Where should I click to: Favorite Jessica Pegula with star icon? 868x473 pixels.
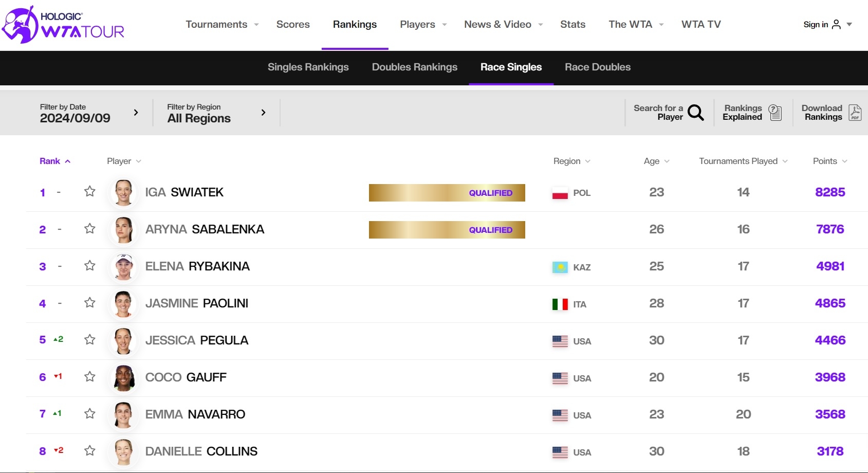[x=90, y=339]
